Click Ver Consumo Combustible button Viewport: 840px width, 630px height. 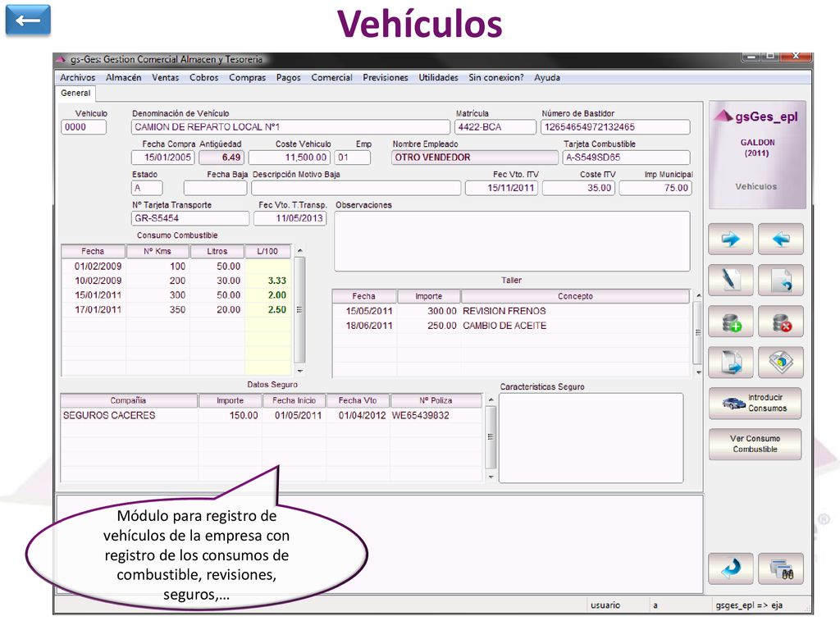point(755,444)
